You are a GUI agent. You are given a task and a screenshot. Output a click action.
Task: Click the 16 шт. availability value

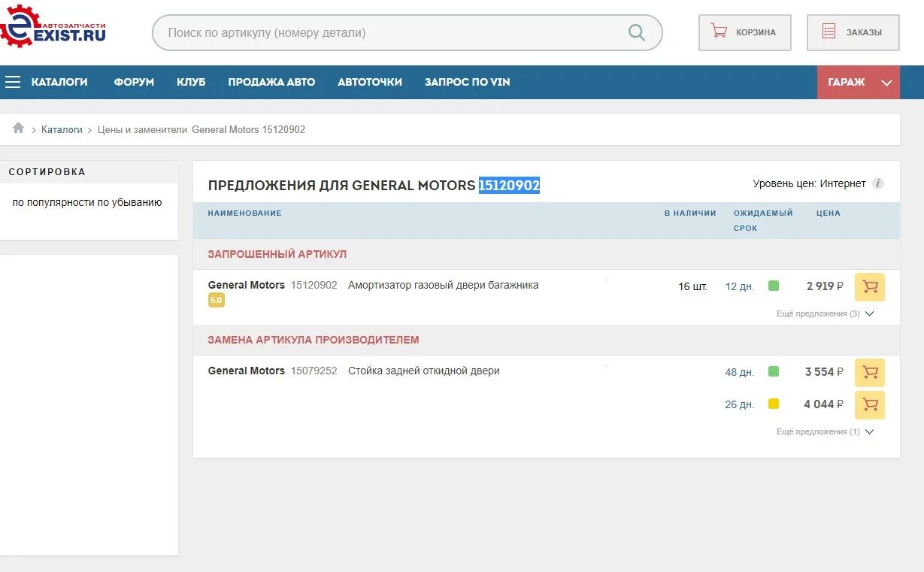[x=692, y=286]
